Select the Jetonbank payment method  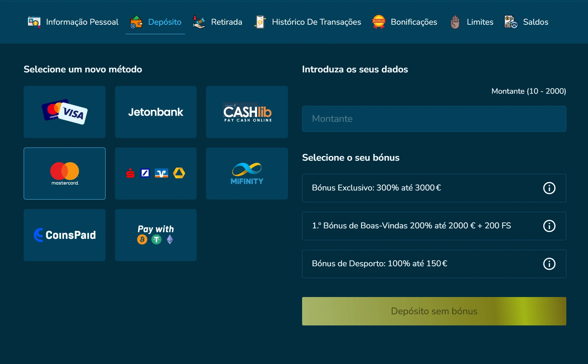click(x=155, y=112)
